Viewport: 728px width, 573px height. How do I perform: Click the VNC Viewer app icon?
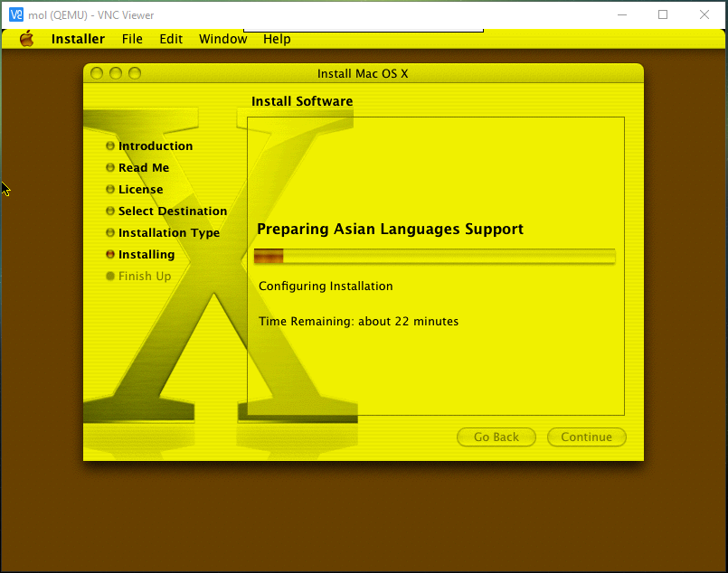(x=16, y=14)
